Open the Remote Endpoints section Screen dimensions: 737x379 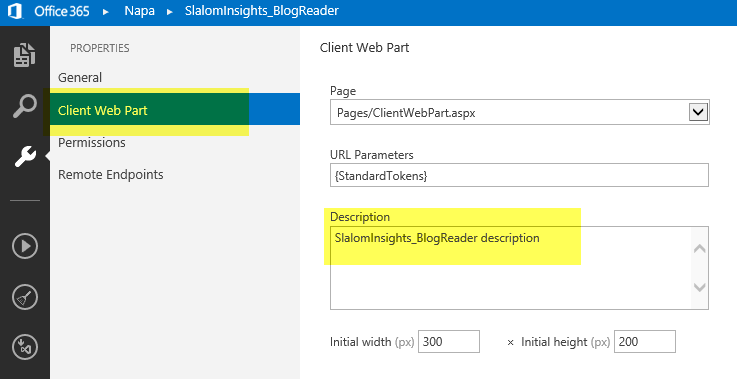(x=110, y=174)
